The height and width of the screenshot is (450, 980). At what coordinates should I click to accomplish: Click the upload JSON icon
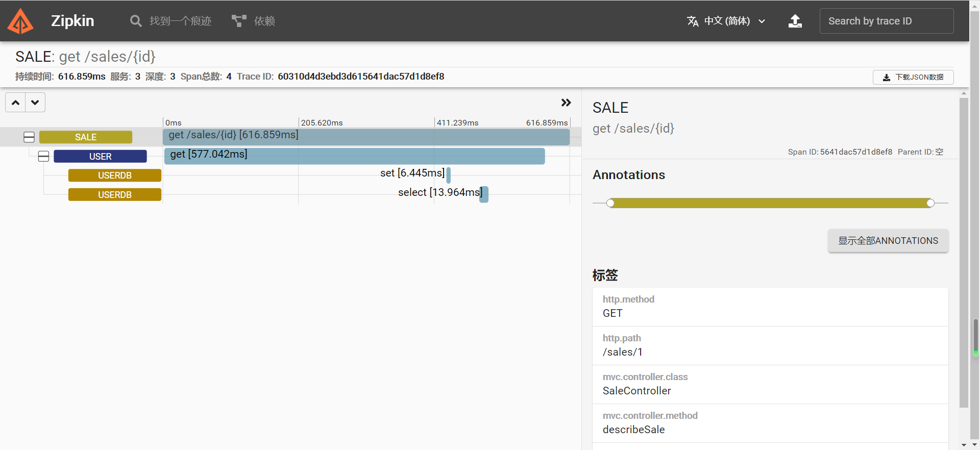[x=795, y=21]
